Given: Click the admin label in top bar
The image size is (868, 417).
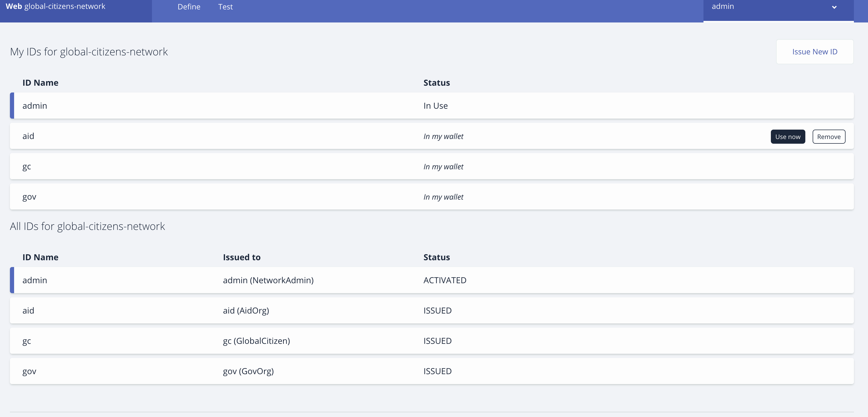Looking at the screenshot, I should click(723, 7).
